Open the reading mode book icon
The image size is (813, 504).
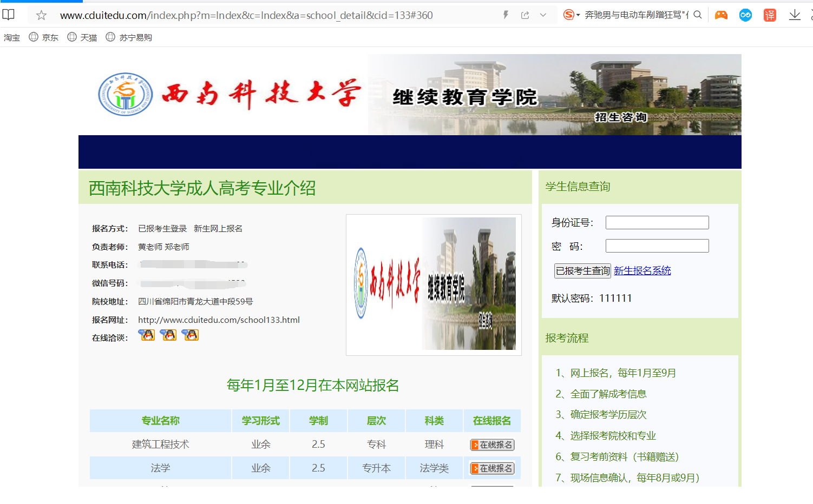(9, 15)
